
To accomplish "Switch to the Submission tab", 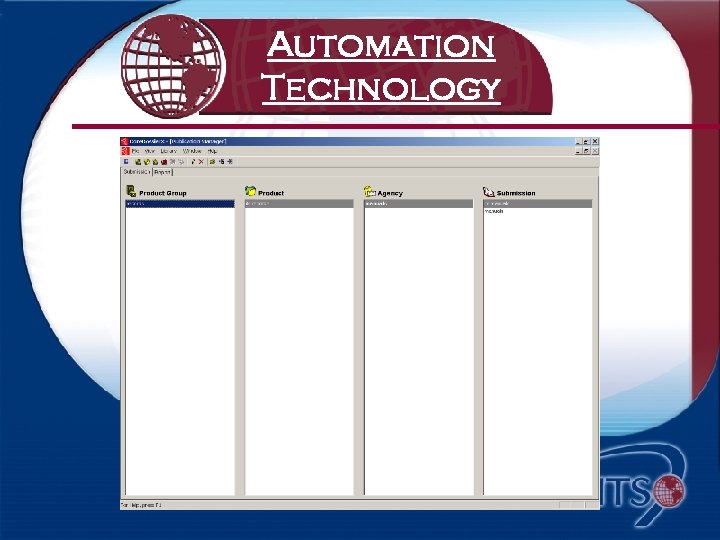I will click(x=137, y=172).
